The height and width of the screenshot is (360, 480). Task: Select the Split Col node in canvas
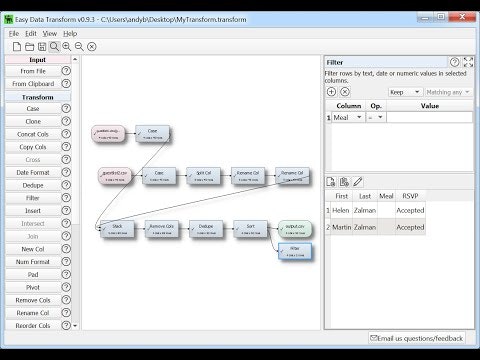(x=204, y=176)
